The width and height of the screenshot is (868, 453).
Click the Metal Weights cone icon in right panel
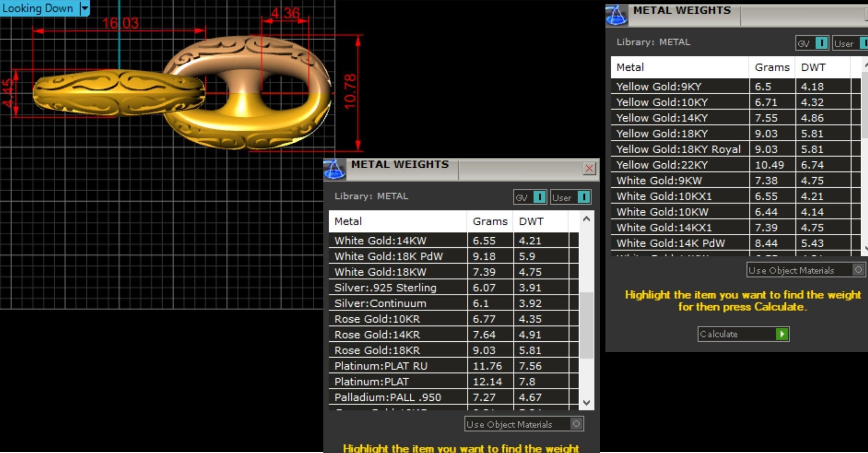[616, 15]
